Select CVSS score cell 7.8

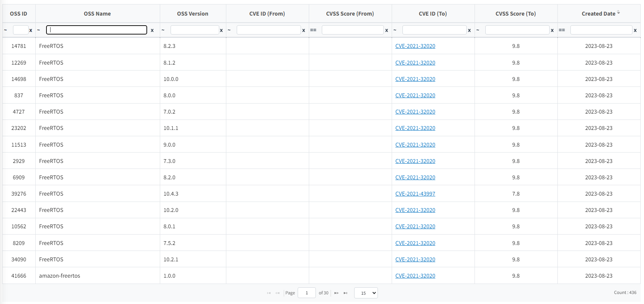pyautogui.click(x=516, y=194)
